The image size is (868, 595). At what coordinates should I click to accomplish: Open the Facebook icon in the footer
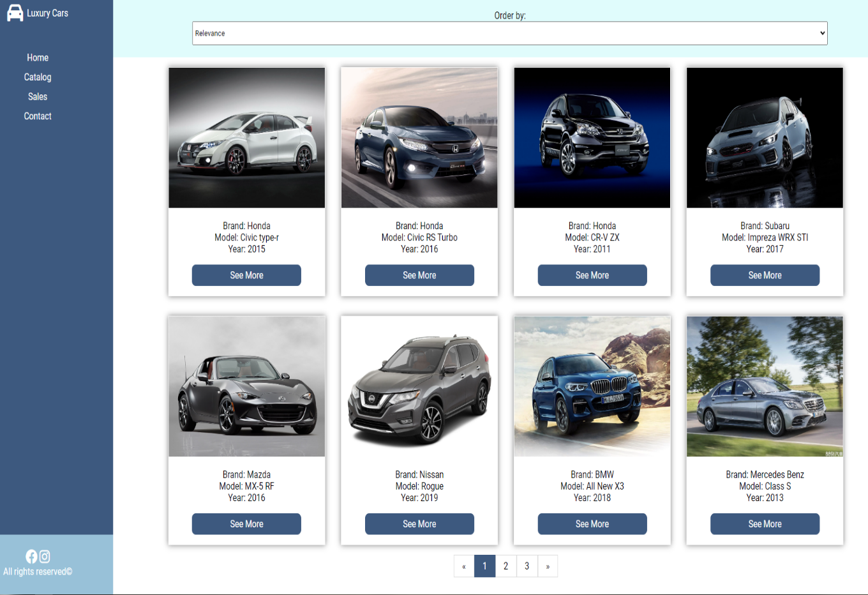click(31, 556)
